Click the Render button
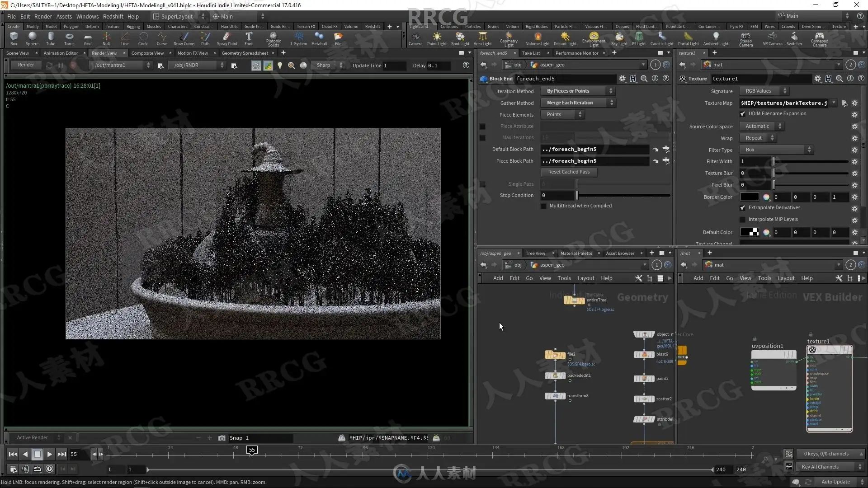The height and width of the screenshot is (488, 868). 26,65
